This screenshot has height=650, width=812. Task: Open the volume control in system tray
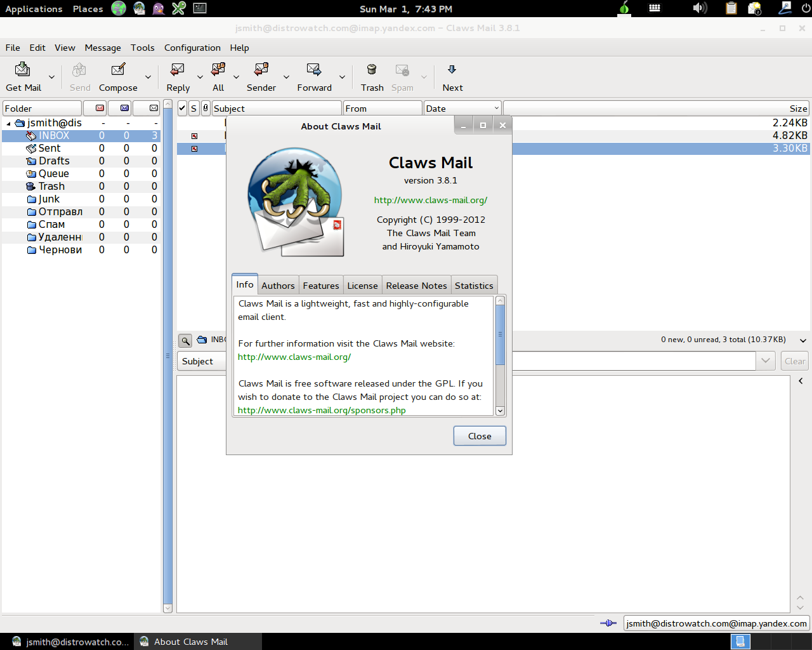[x=700, y=8]
